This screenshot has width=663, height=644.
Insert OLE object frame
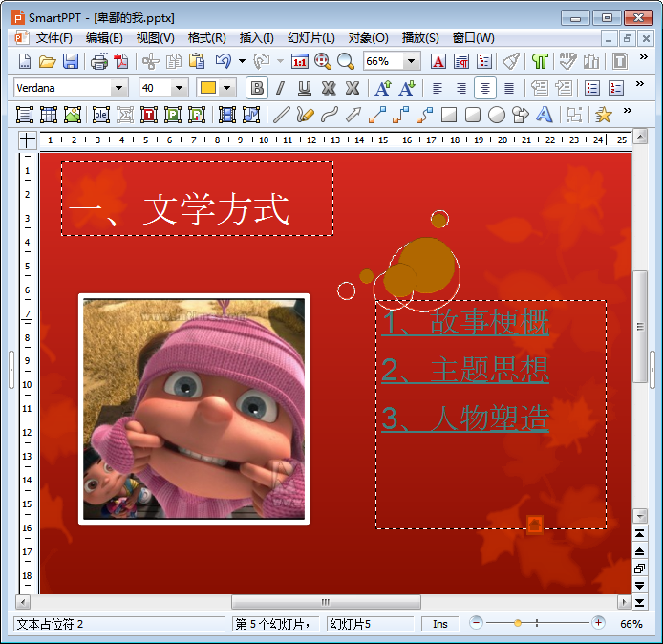[100, 115]
